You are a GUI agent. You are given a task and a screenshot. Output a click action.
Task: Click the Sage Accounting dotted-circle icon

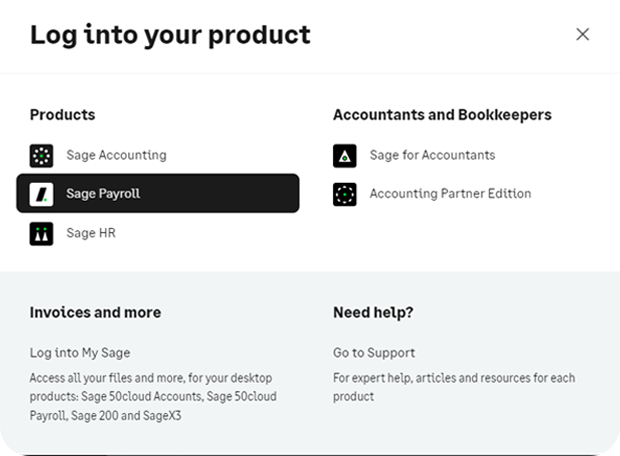(41, 156)
